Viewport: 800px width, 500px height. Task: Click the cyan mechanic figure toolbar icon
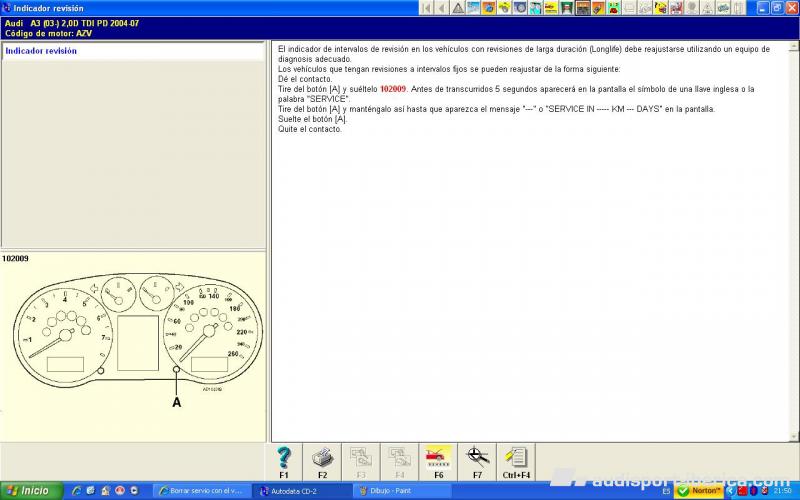[x=535, y=8]
